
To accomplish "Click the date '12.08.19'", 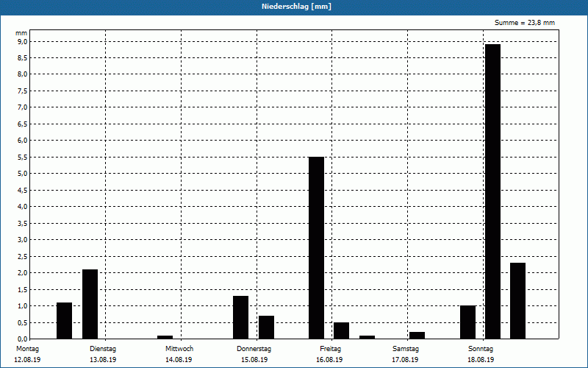I will click(x=27, y=360).
